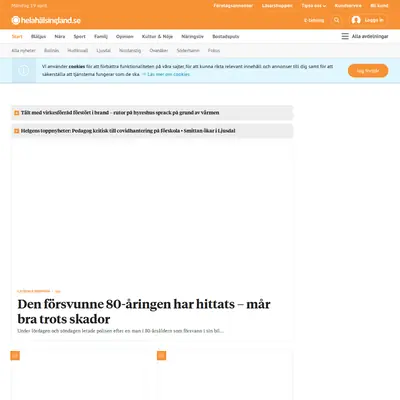The image size is (400, 400).
Task: Select Ovanåker in sub-navigation
Action: pos(159,51)
